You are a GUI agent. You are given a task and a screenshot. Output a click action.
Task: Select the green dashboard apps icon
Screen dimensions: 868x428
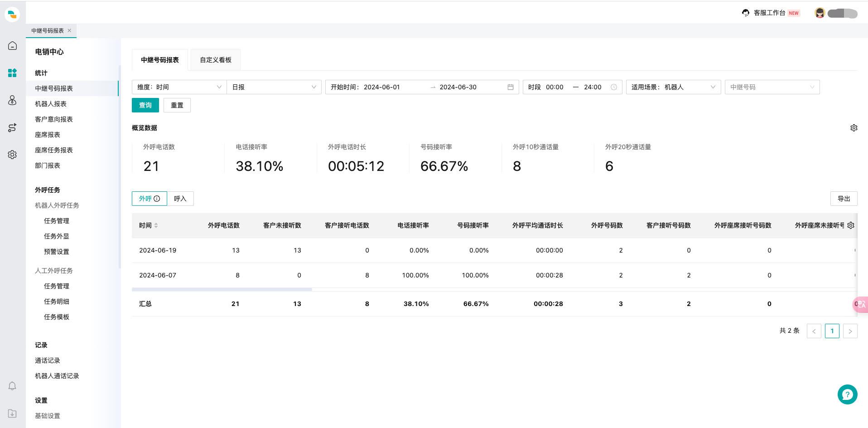12,73
